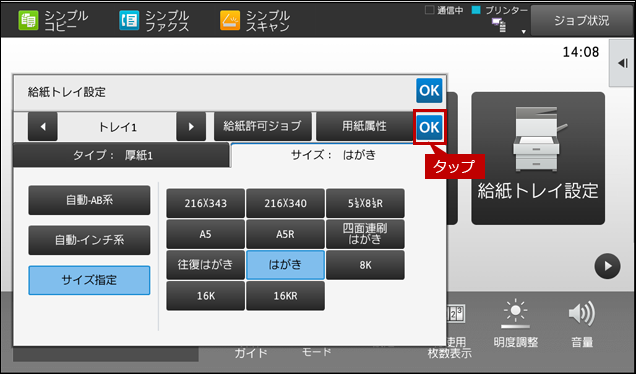Choose 四面連刷はがき paper size
This screenshot has width=636, height=374.
(365, 234)
